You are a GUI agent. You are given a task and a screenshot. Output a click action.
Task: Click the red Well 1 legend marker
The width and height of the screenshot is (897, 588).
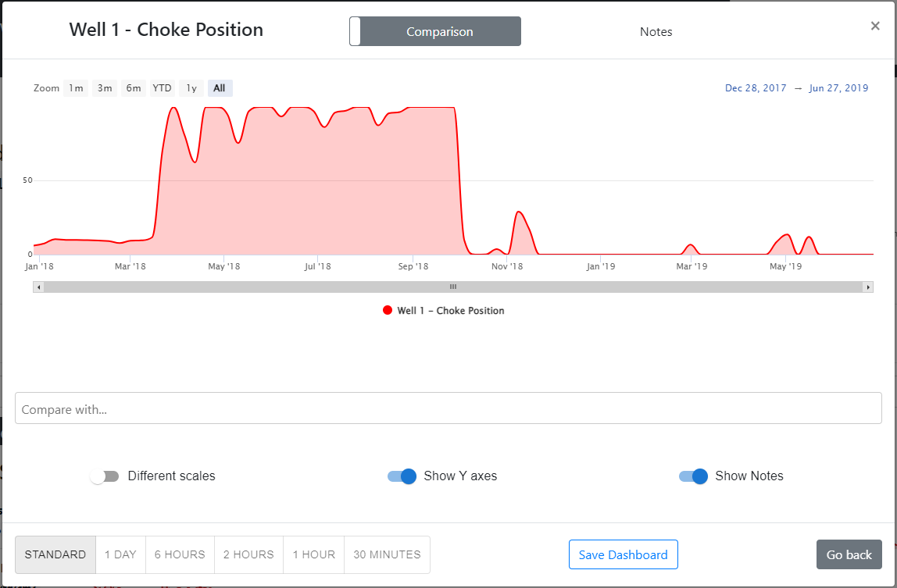tap(388, 311)
